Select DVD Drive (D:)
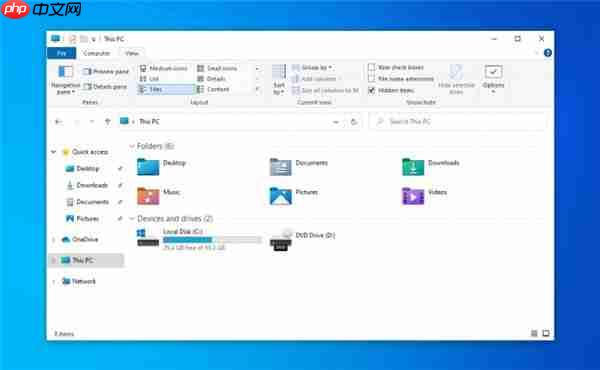This screenshot has height=370, width=600. point(302,239)
